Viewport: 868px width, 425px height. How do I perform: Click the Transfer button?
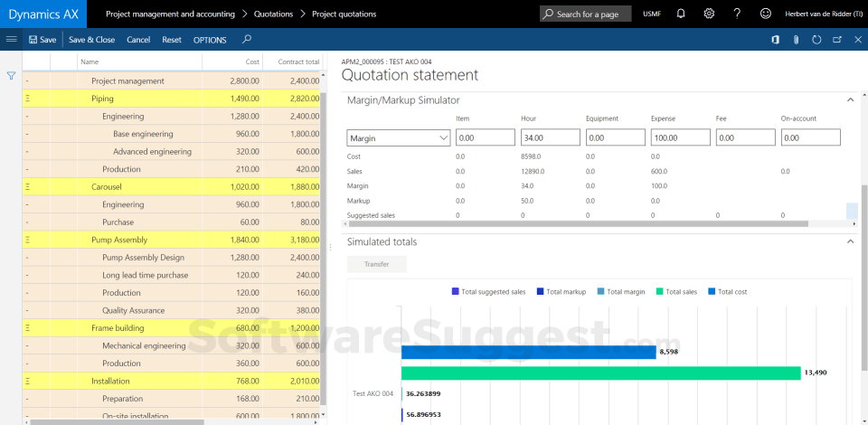(376, 264)
